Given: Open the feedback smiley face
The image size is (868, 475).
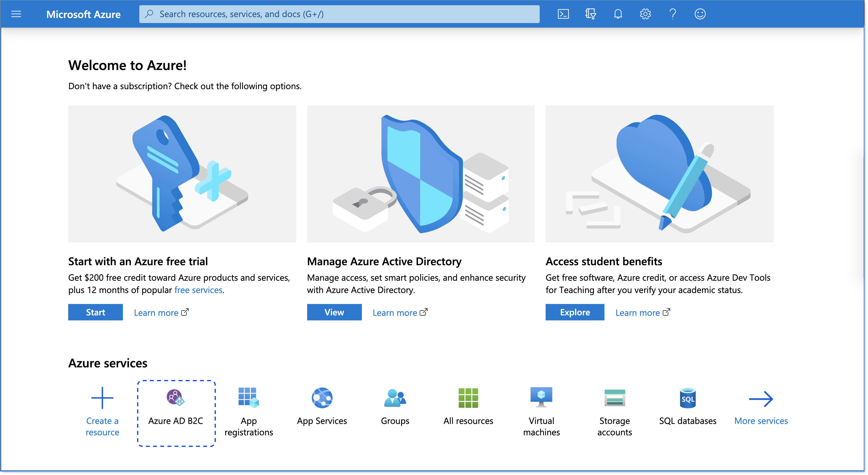Looking at the screenshot, I should click(700, 14).
